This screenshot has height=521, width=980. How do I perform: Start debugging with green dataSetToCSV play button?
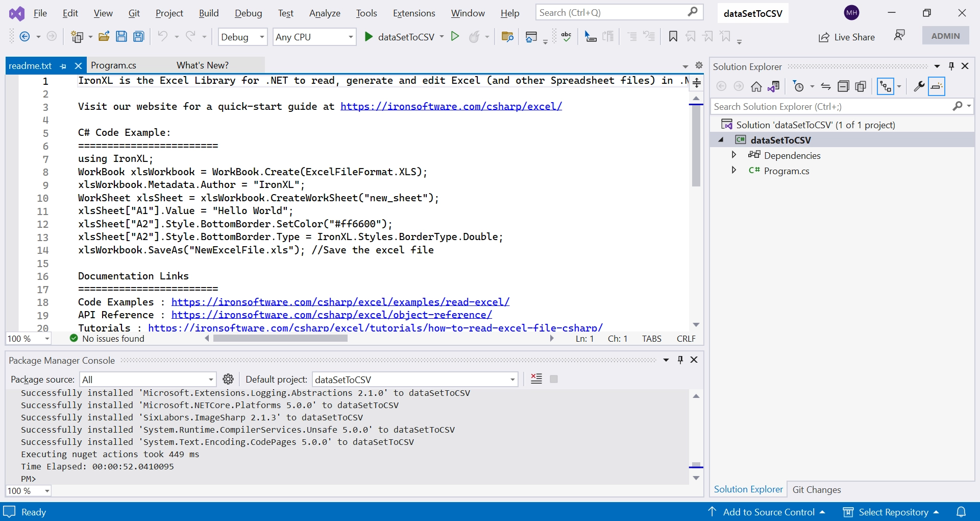coord(369,36)
